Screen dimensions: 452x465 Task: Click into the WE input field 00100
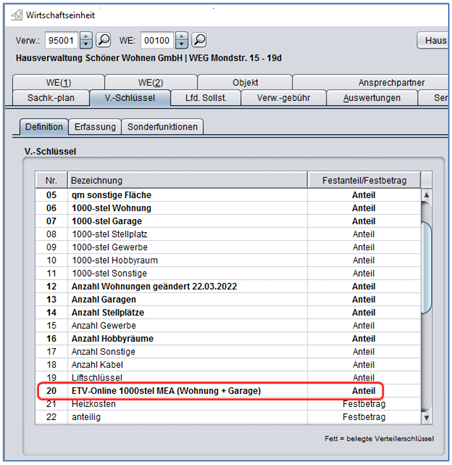[x=157, y=40]
